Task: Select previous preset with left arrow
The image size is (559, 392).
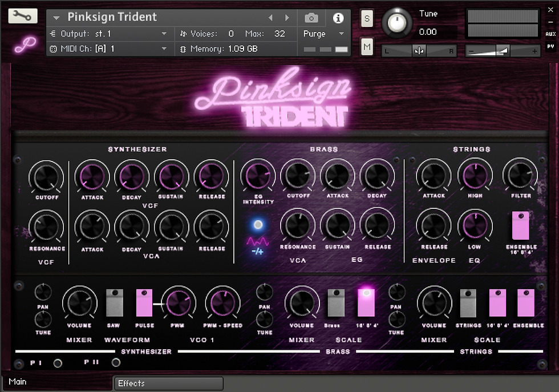Action: (270, 18)
